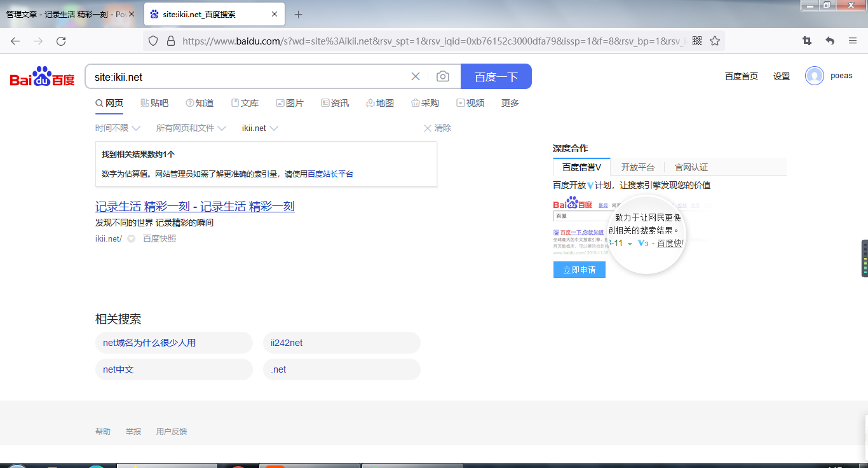Clear the search box with X icon
The height and width of the screenshot is (468, 868).
click(x=416, y=77)
